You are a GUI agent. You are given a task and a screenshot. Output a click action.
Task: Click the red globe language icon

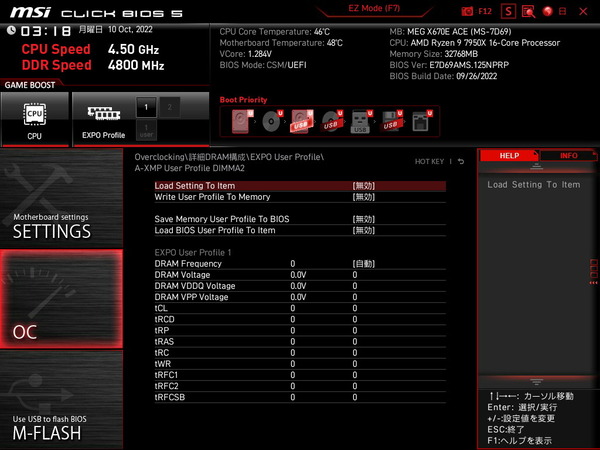coord(548,11)
